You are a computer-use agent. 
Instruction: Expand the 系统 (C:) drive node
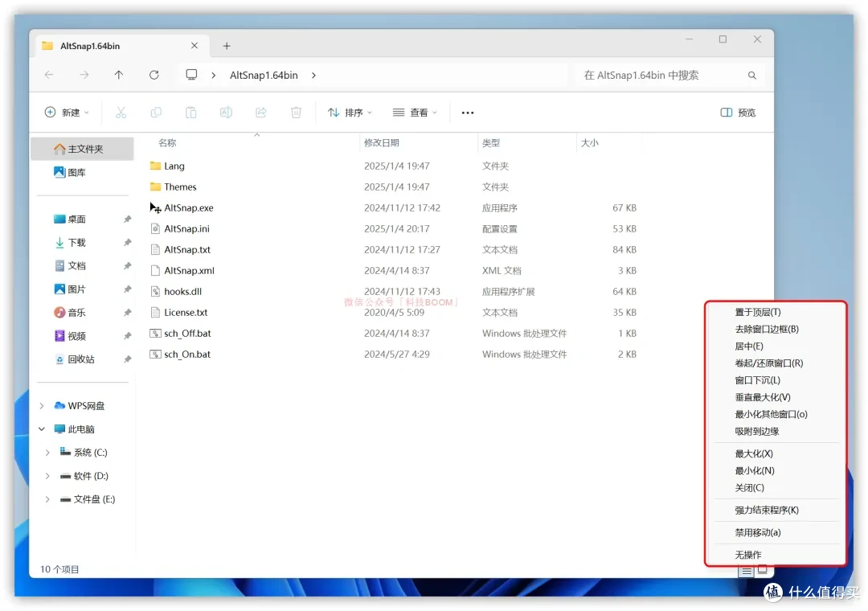pos(47,453)
